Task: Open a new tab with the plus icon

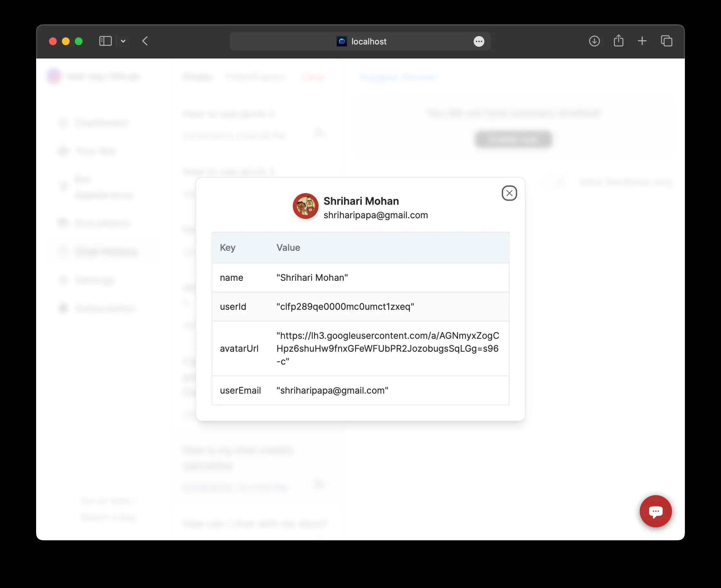Action: [x=642, y=41]
